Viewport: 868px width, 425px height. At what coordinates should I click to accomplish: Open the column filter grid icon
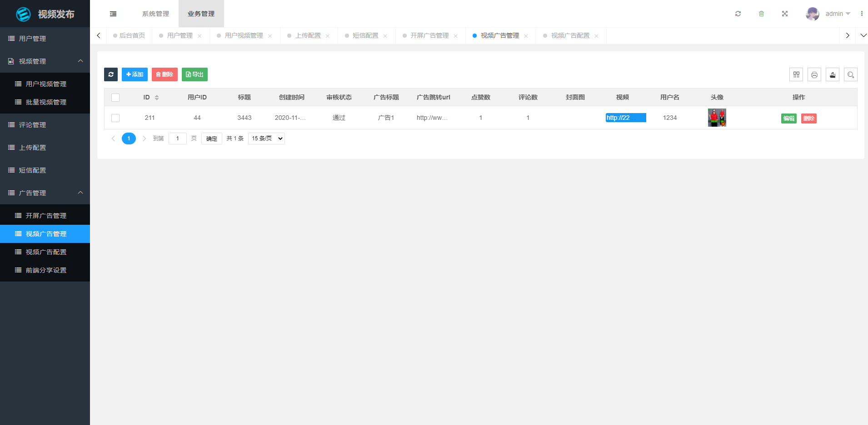[x=796, y=75]
